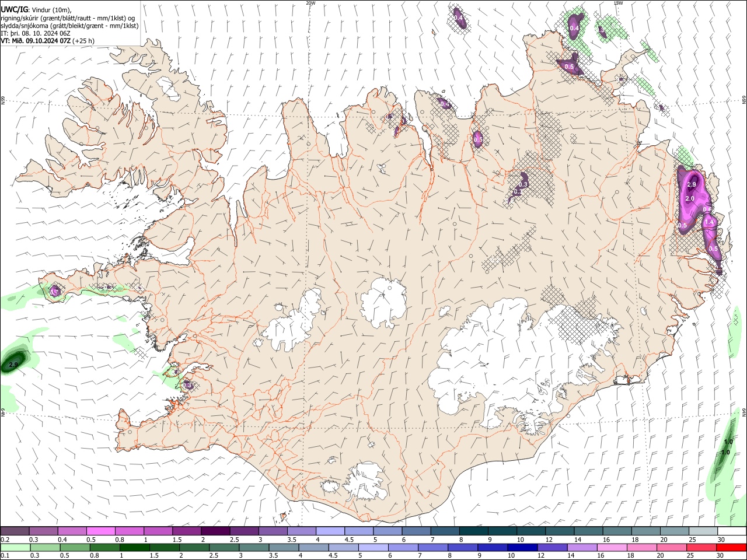Pick upper legend swatch labeled 14
Viewport: 747px width, 560px height.
pyautogui.click(x=588, y=531)
